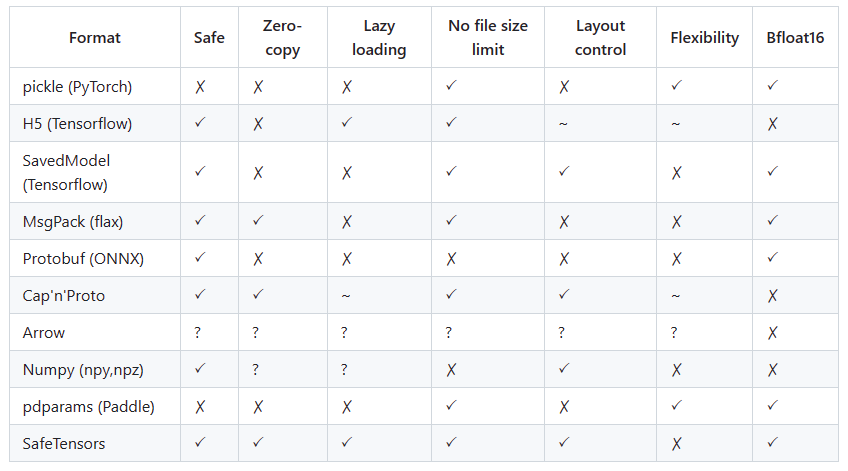The image size is (848, 471).
Task: Click the Layout control tilde for H5 (Tensorflow)
Action: [563, 124]
